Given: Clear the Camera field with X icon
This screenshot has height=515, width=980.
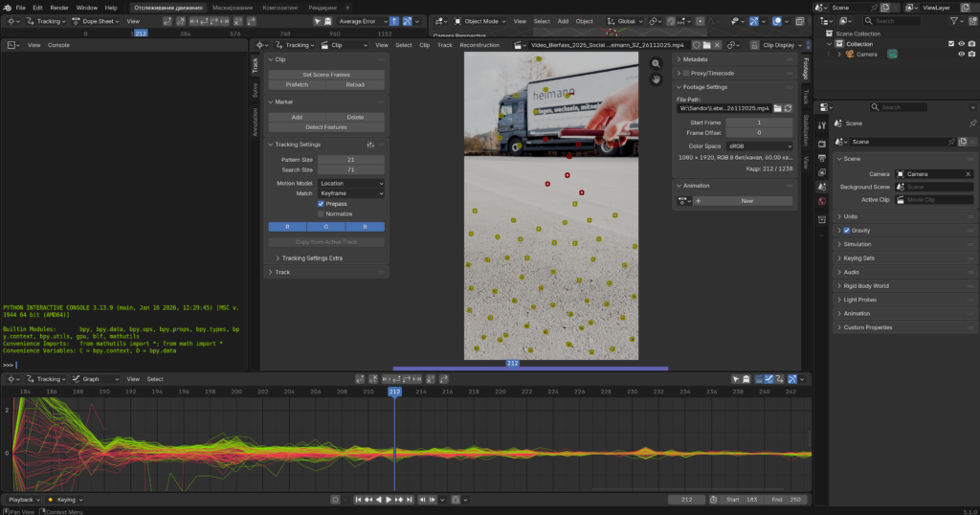Looking at the screenshot, I should point(969,174).
